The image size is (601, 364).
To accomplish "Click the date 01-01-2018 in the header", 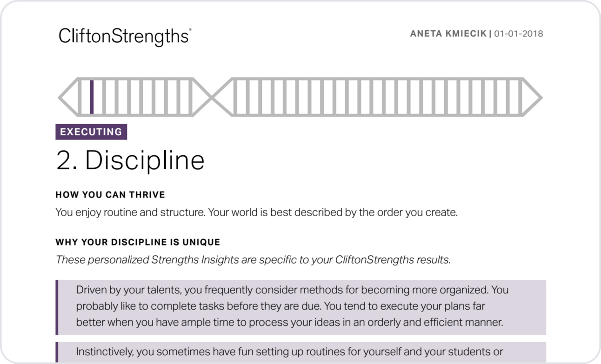I will 519,34.
